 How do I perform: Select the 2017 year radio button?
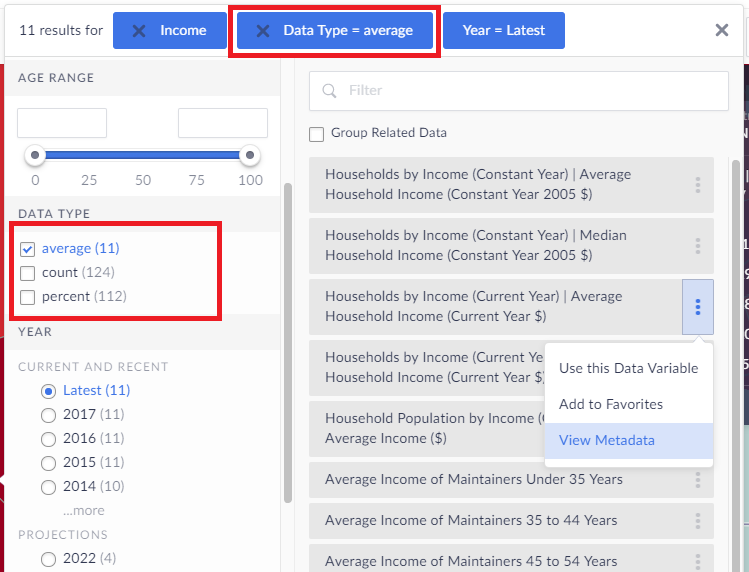point(48,414)
